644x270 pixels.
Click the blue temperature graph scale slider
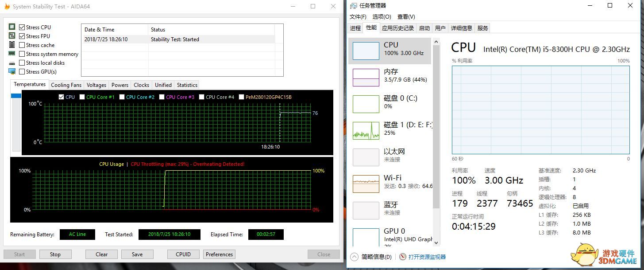tap(16, 96)
